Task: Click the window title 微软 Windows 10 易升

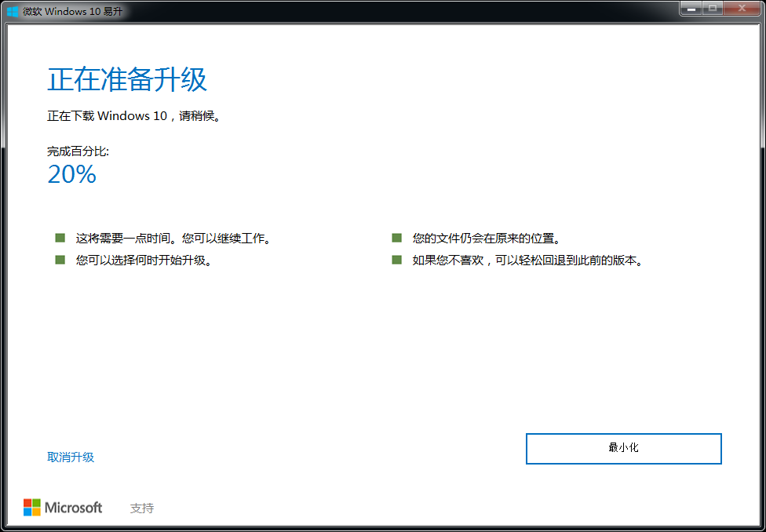Action: (x=73, y=11)
